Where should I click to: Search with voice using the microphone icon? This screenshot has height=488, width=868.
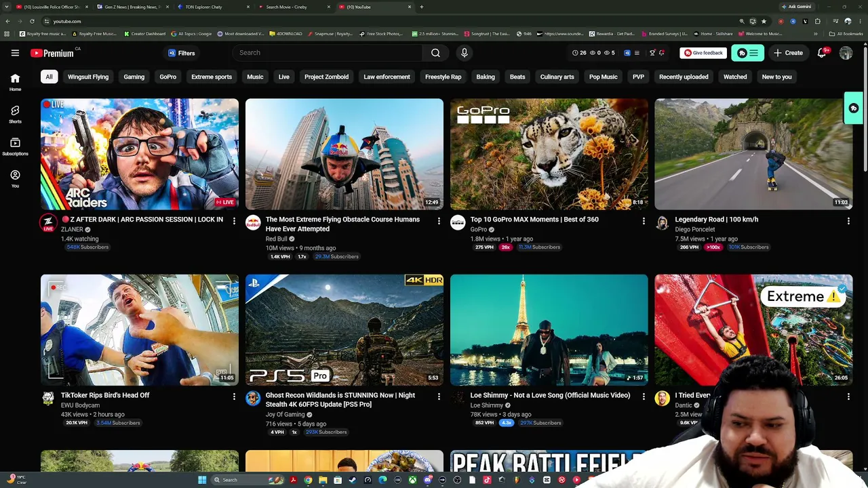[464, 53]
